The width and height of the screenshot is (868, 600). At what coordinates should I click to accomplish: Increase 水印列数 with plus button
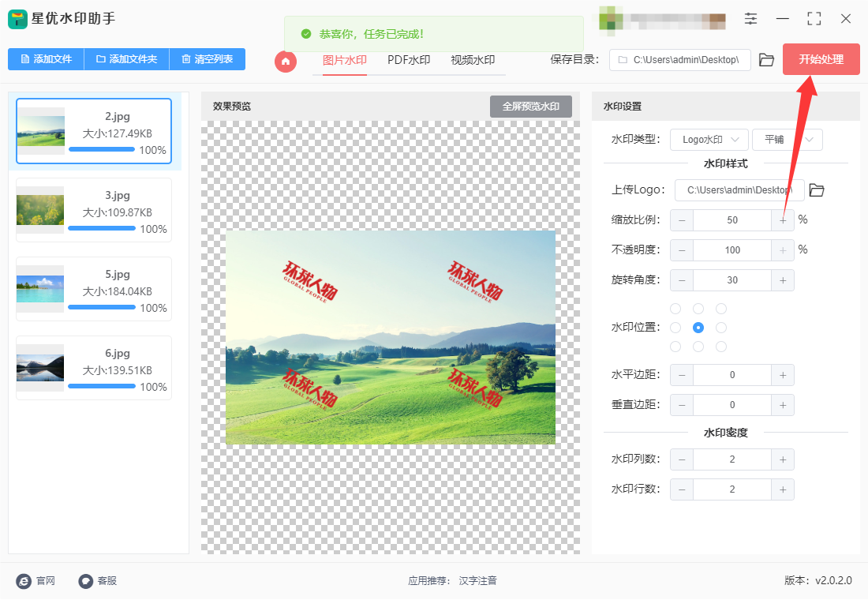point(783,459)
